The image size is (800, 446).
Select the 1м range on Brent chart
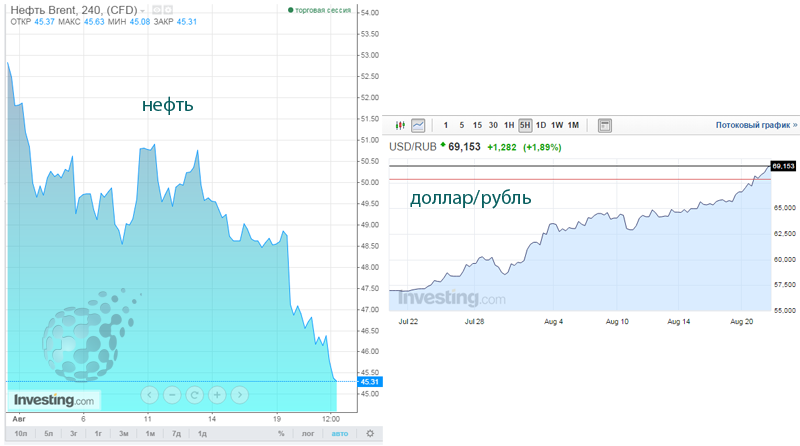[150, 434]
